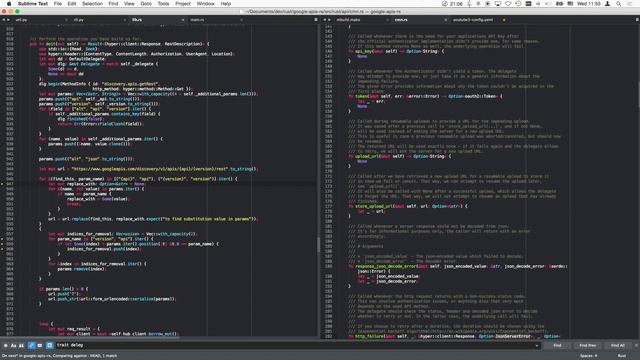This screenshot has width=640, height=360.
Task: Open the File menu
Action: tap(58, 4)
